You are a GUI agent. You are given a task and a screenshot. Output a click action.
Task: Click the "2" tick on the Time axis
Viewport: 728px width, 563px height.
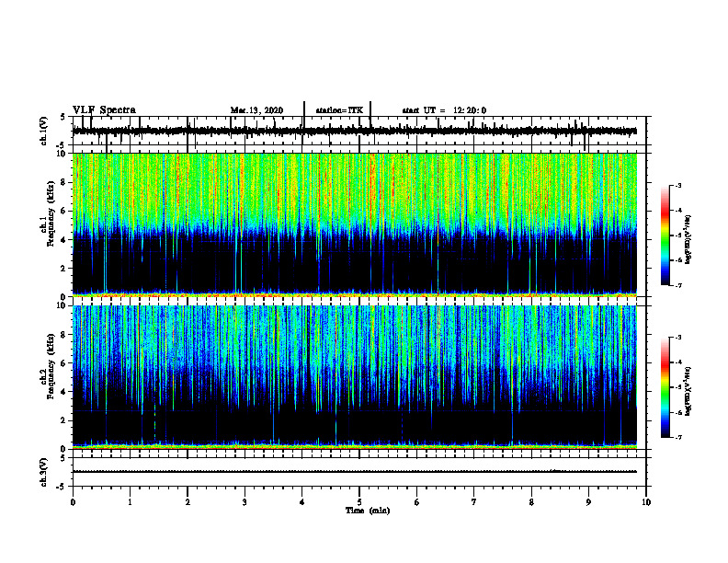(x=188, y=502)
